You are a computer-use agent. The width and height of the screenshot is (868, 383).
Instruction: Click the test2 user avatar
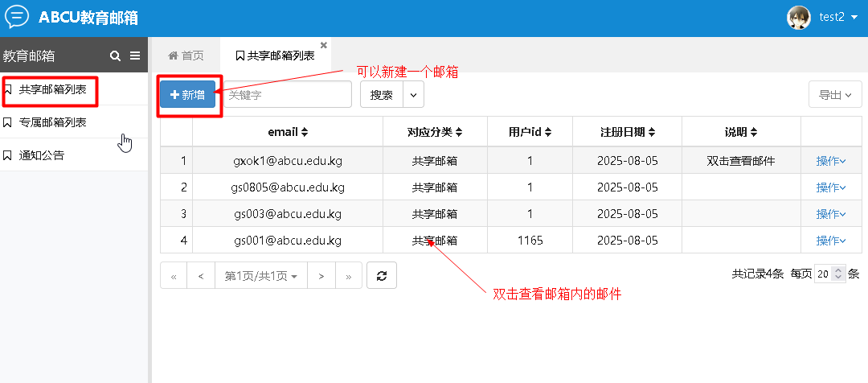798,18
